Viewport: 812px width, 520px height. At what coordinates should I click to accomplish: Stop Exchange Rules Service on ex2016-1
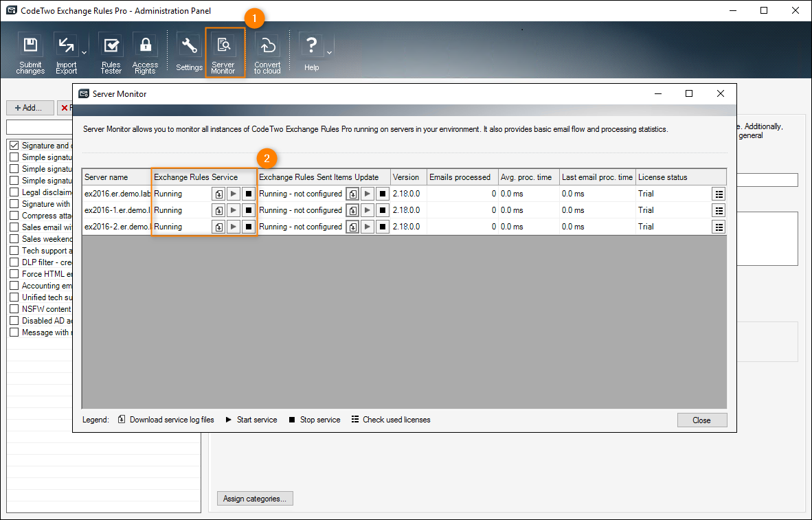249,211
